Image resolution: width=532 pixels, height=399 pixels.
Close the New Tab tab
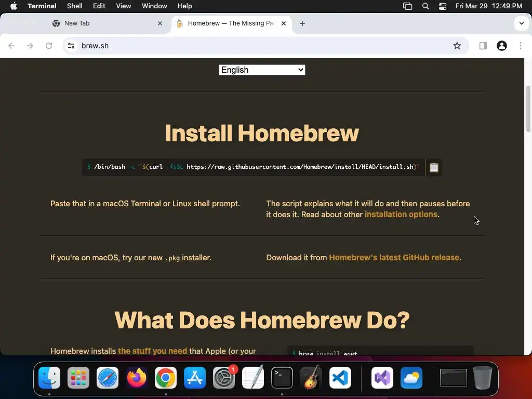pos(160,23)
